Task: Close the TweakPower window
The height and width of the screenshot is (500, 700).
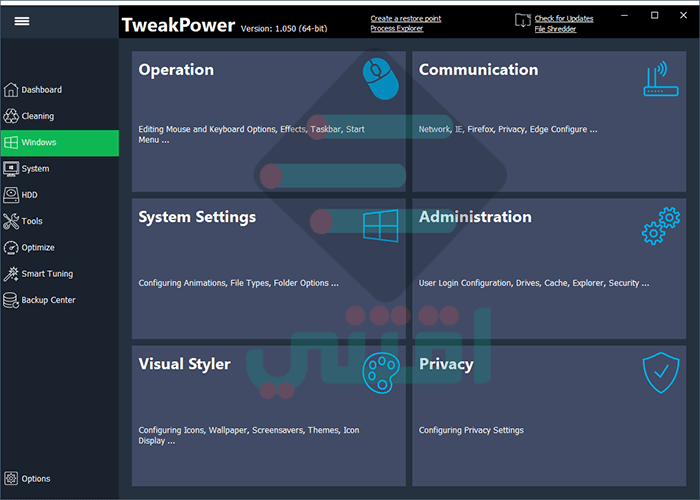Action: pos(683,16)
